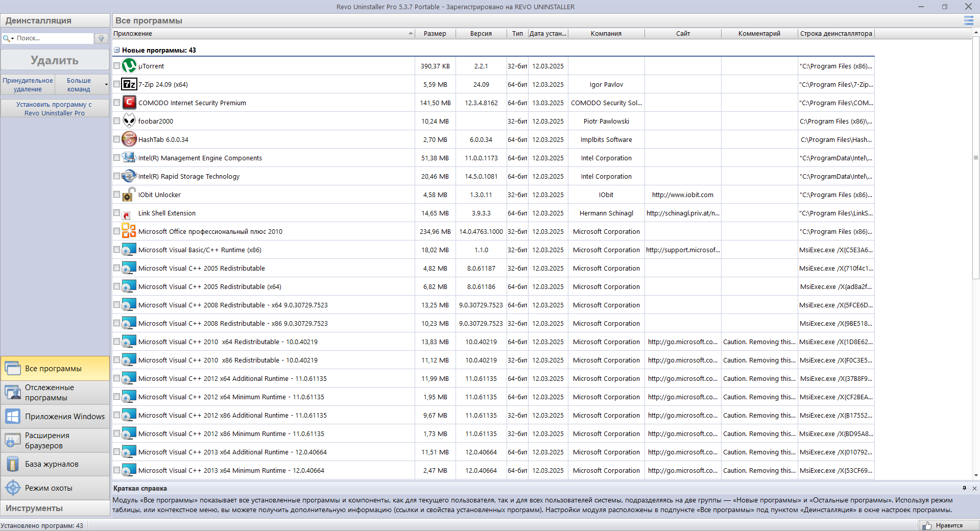Activate Режим охоты module
Viewport: 980px width, 531px height.
(x=55, y=488)
